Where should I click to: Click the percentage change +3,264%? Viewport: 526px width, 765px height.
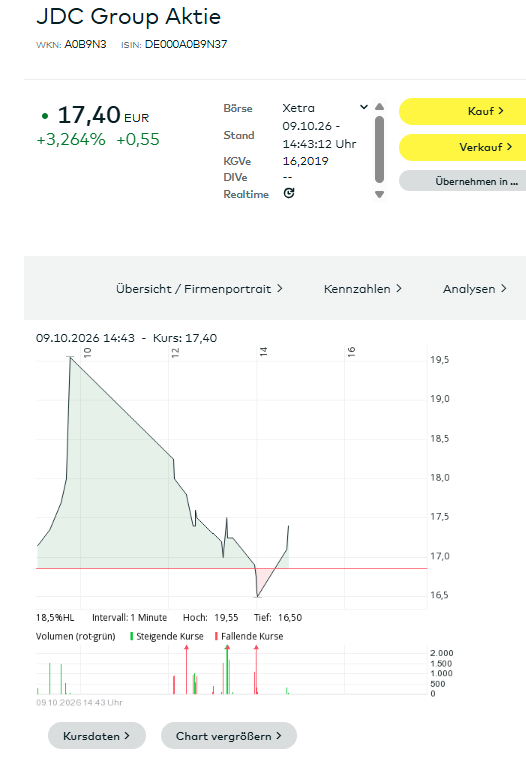[x=71, y=140]
